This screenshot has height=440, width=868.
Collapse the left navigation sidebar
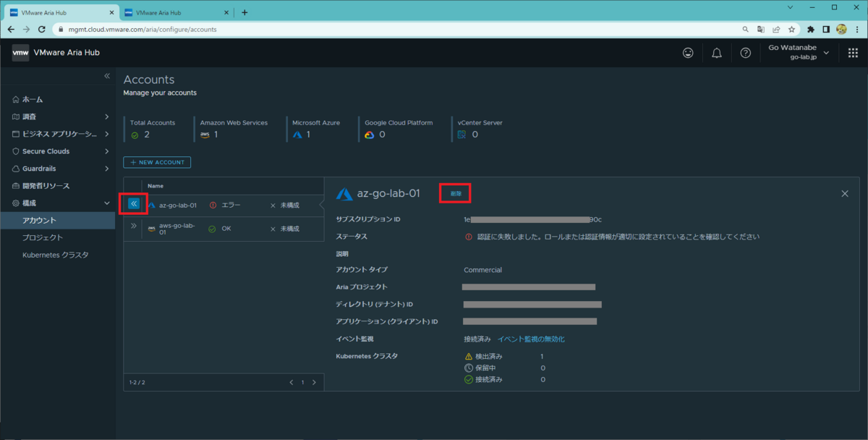107,76
